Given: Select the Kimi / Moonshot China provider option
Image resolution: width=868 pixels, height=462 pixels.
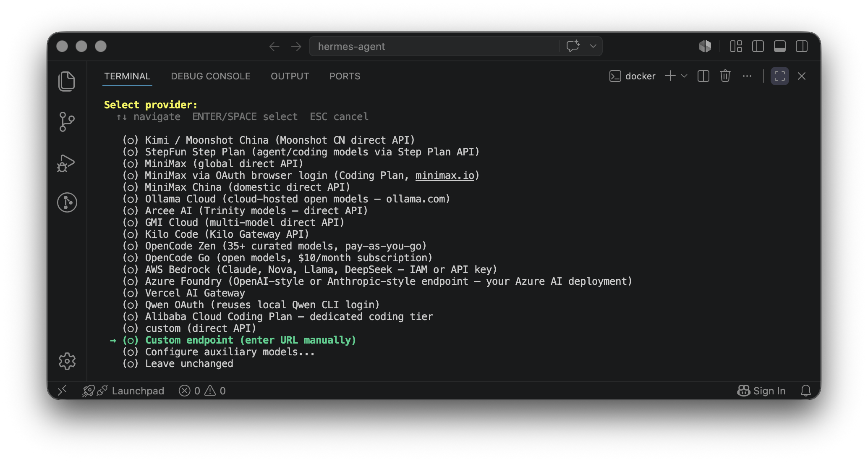Looking at the screenshot, I should 269,140.
